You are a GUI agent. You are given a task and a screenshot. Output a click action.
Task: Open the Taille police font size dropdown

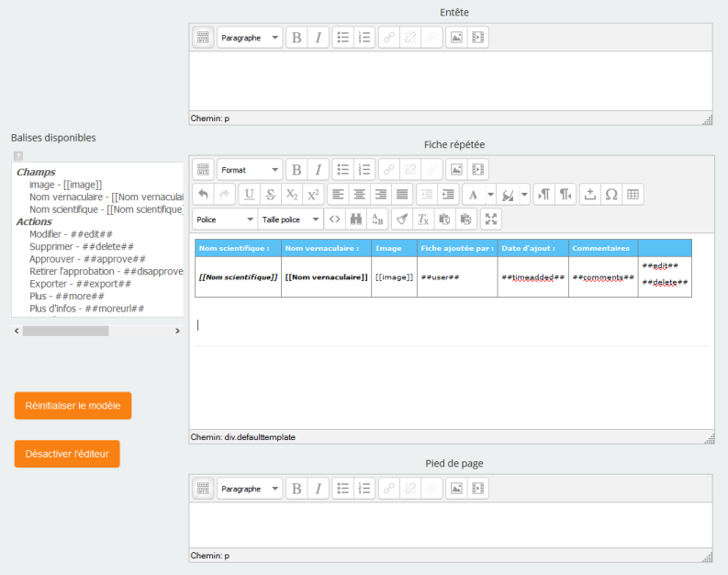[x=290, y=220]
